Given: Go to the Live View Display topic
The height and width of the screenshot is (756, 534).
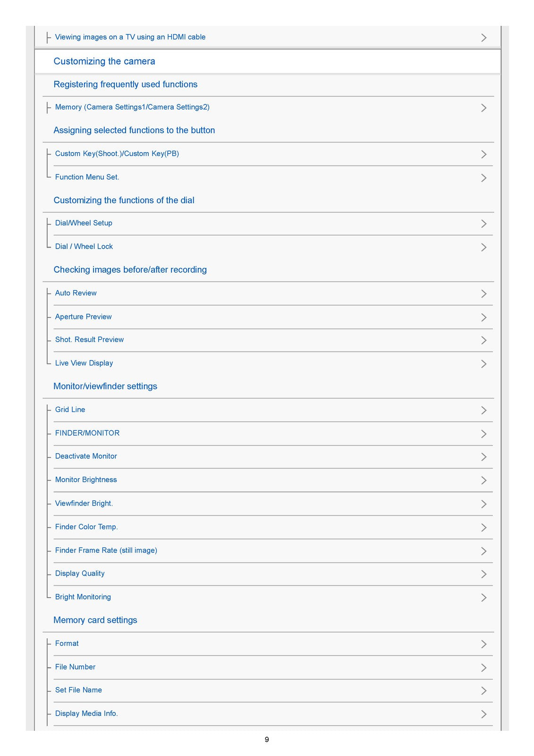Looking at the screenshot, I should point(84,363).
